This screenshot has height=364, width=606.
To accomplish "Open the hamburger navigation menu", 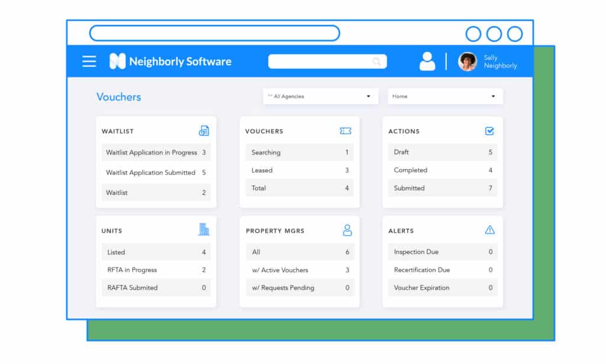I will click(88, 61).
